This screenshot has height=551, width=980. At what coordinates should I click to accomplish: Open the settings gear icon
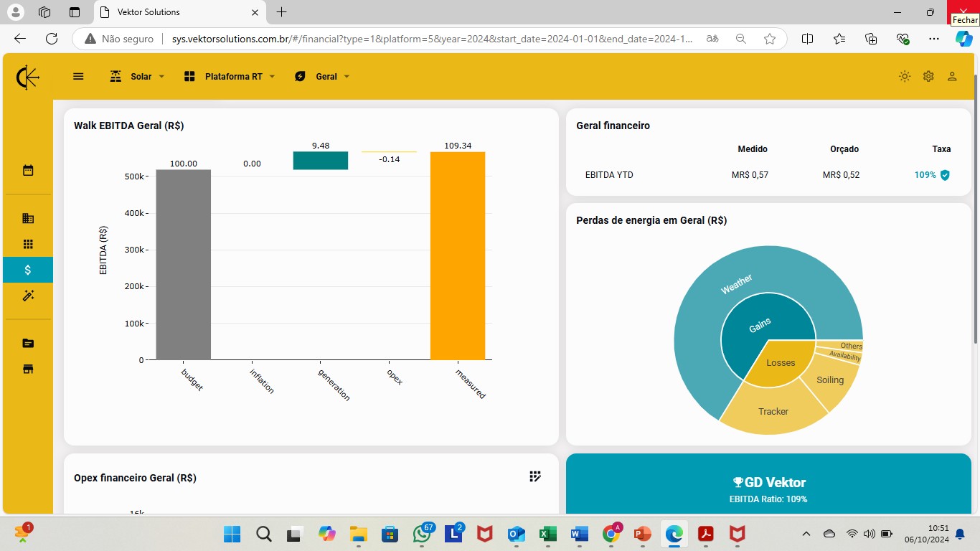point(928,76)
